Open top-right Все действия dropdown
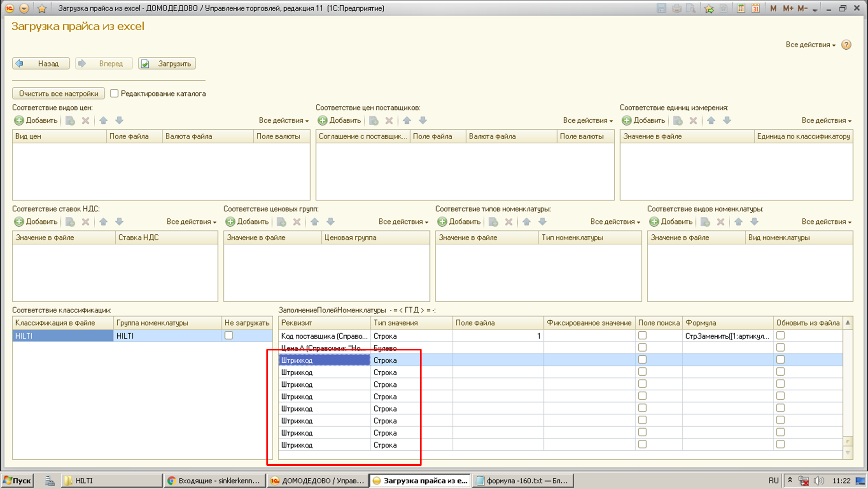This screenshot has height=489, width=868. (x=810, y=45)
